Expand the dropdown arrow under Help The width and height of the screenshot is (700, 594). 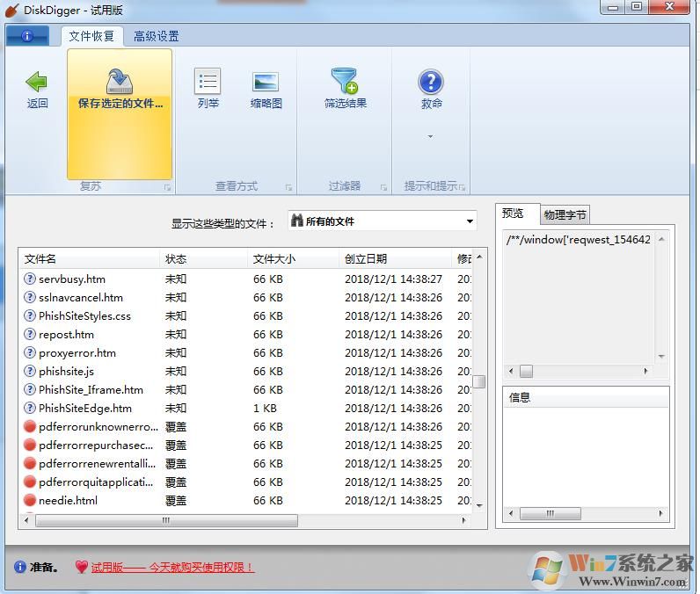(x=431, y=136)
